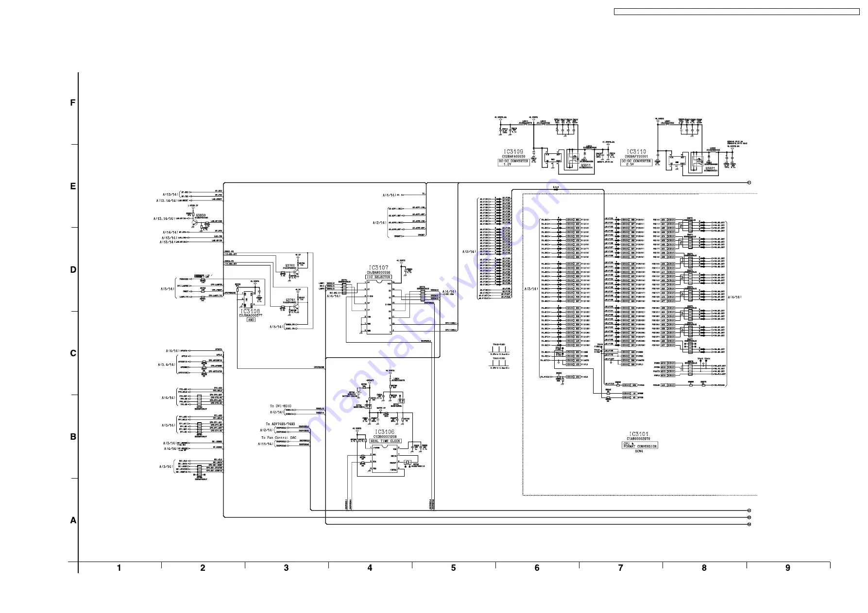Select the 'CPU & FORMAT CONVERSION' box
This screenshot has width=868, height=613.
tap(640, 445)
